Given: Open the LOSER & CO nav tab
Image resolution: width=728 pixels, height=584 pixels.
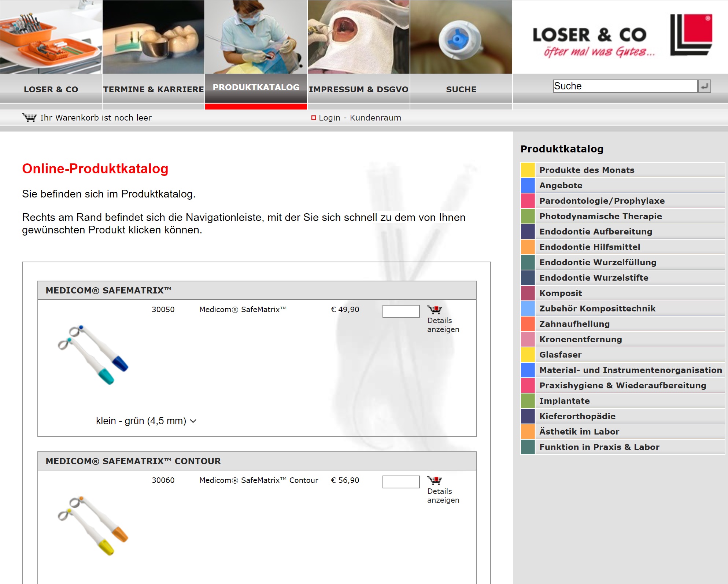Looking at the screenshot, I should [x=51, y=89].
